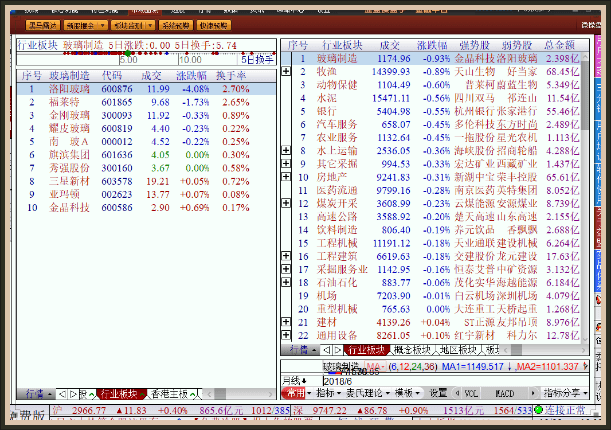This screenshot has height=430, width=611.
Task: Click sector table vertical scrollbar thumb
Action: (585, 95)
